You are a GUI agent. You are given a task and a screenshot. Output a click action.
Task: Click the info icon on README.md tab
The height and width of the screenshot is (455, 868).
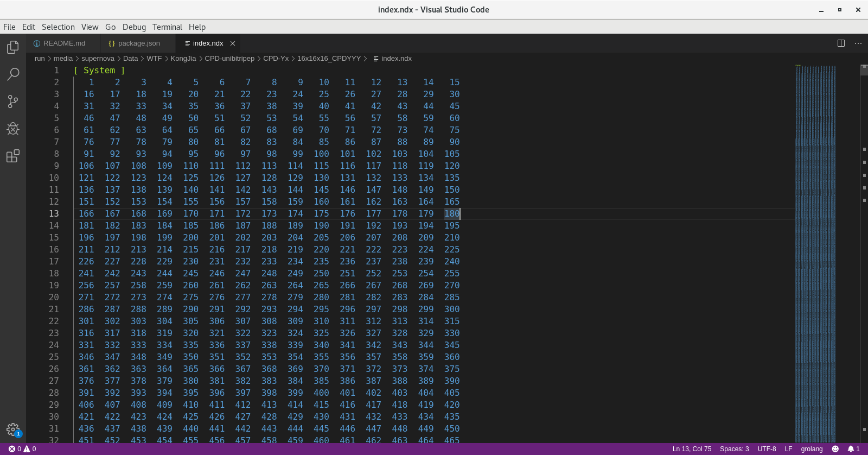point(37,43)
